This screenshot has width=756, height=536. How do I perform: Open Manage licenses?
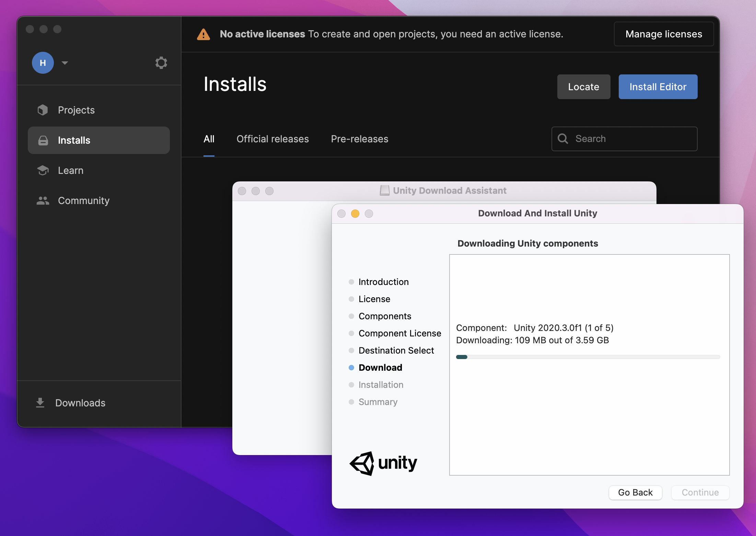tap(663, 34)
